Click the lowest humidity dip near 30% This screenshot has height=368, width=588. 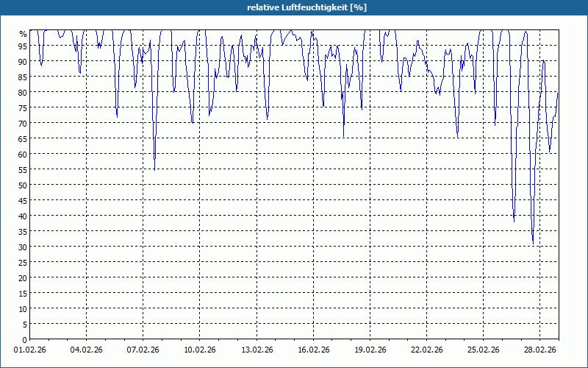click(533, 244)
